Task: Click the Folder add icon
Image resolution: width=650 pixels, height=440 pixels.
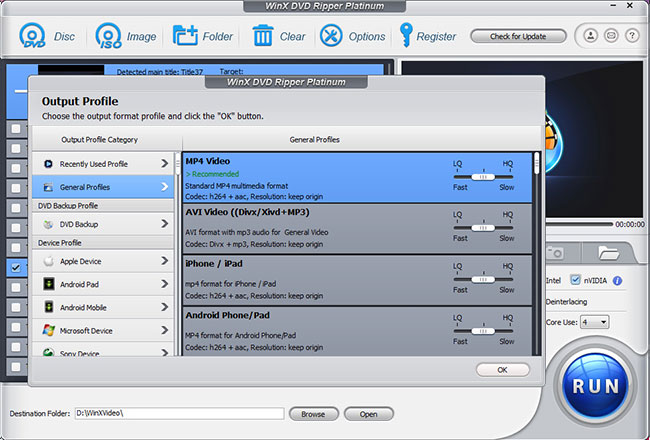Action: (x=185, y=36)
